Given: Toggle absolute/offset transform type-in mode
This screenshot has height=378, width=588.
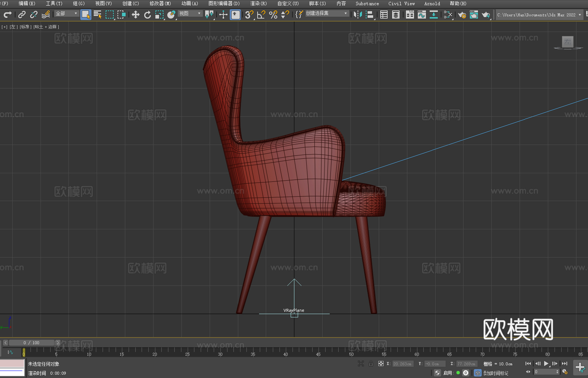Looking at the screenshot, I should pos(381,364).
